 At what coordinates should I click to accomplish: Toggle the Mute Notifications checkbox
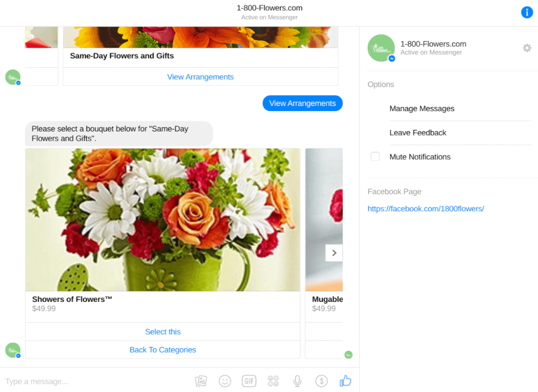(375, 157)
